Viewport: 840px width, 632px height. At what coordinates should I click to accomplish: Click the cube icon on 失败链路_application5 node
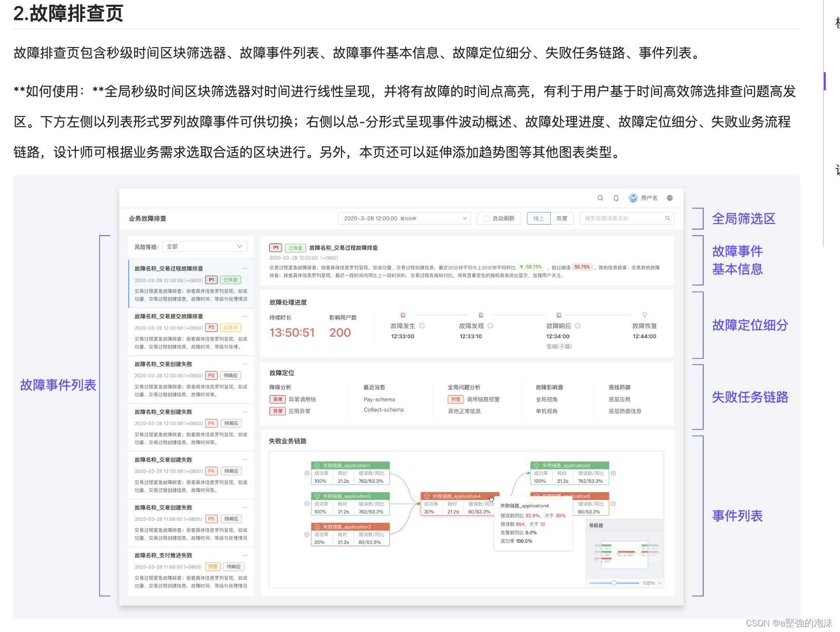(x=537, y=466)
